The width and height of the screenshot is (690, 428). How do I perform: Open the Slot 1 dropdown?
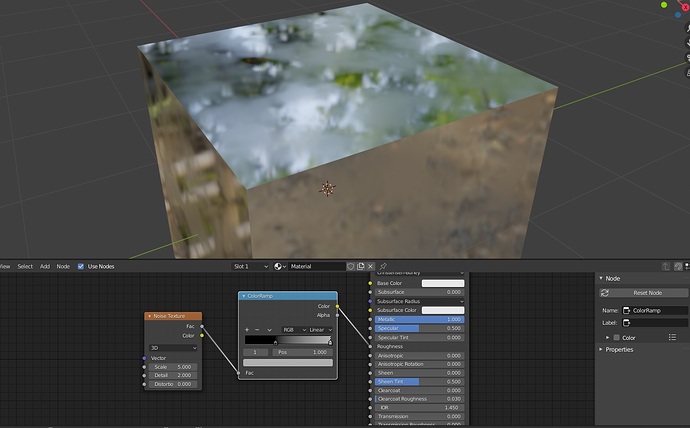(x=250, y=266)
